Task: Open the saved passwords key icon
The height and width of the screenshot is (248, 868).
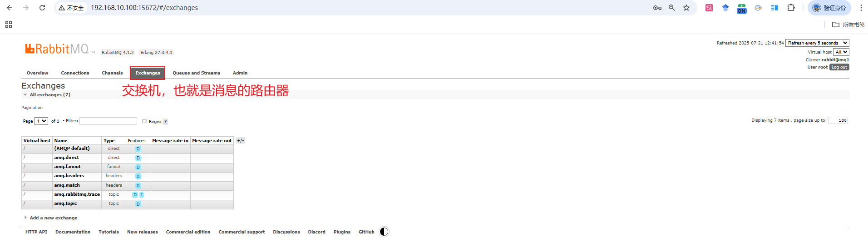Action: pos(657,8)
